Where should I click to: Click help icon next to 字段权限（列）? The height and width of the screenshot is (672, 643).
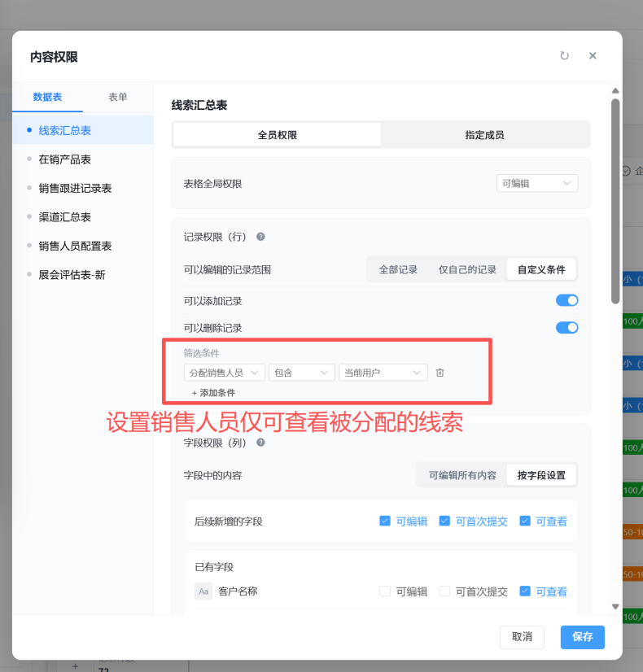tap(260, 443)
